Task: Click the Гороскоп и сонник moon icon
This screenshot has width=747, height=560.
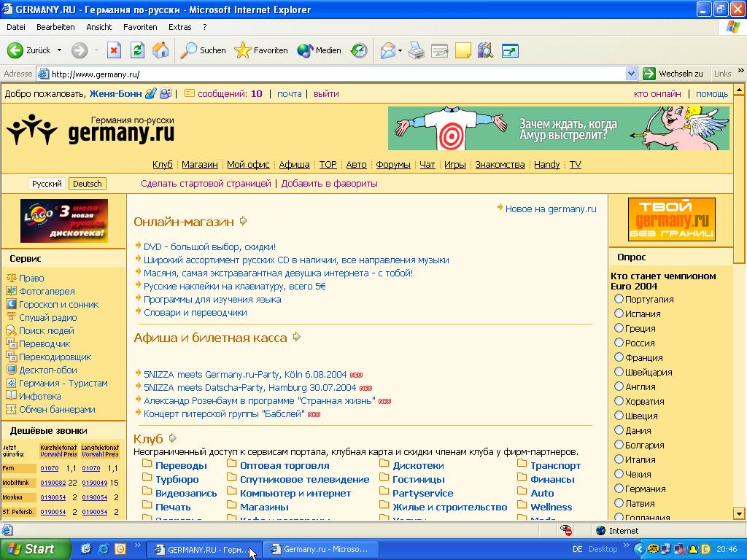Action: 12,304
